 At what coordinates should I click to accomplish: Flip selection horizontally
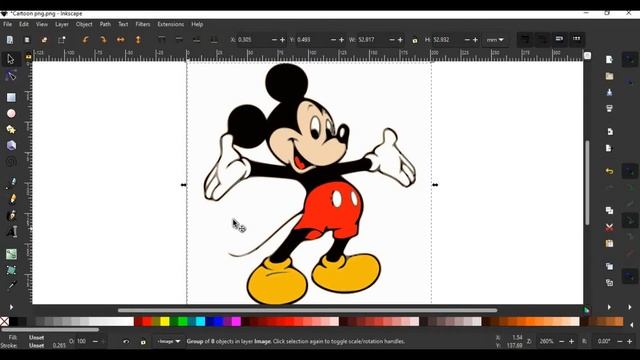pos(120,40)
